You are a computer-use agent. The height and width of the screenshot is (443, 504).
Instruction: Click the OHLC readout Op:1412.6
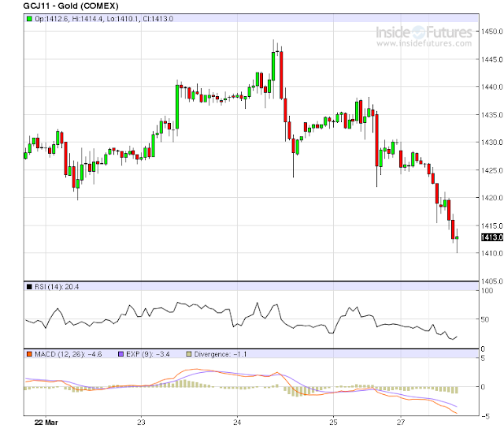click(51, 19)
